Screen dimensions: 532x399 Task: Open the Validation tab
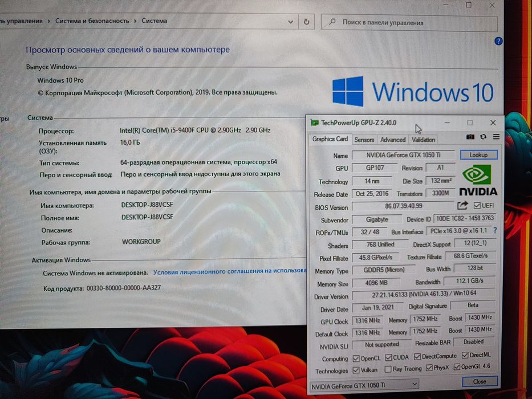tap(423, 140)
